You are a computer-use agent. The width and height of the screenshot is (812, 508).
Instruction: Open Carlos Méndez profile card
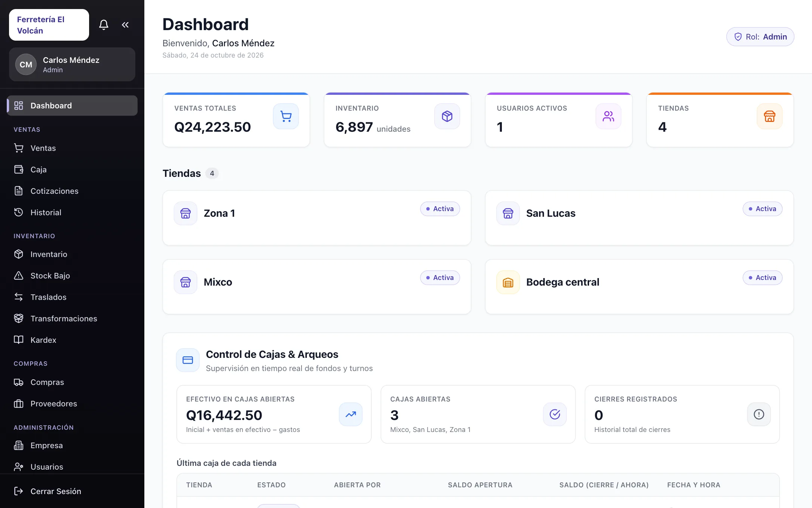tap(72, 64)
